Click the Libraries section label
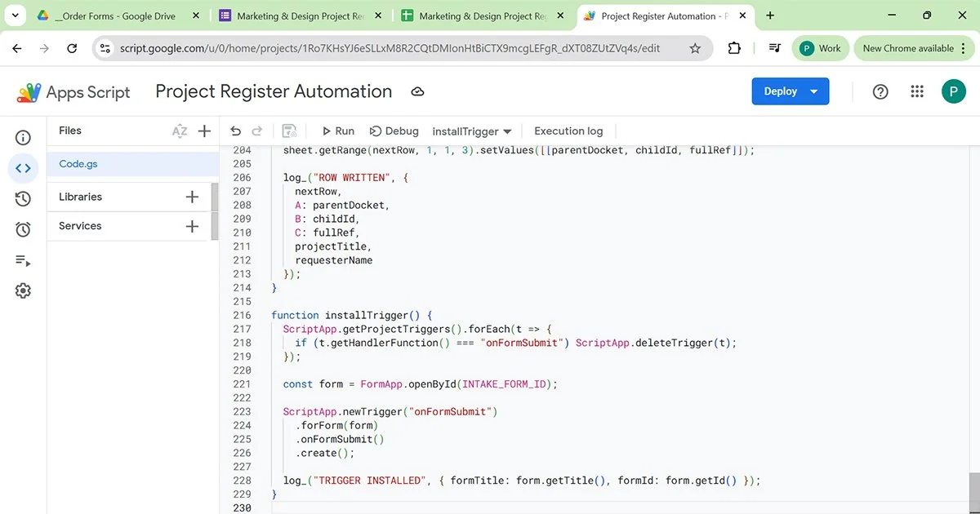 [x=80, y=197]
